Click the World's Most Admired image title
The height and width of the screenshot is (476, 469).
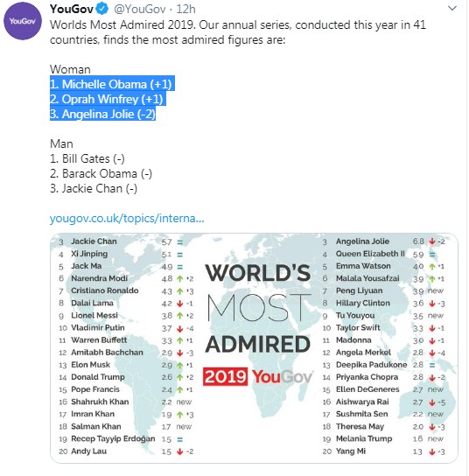258,308
